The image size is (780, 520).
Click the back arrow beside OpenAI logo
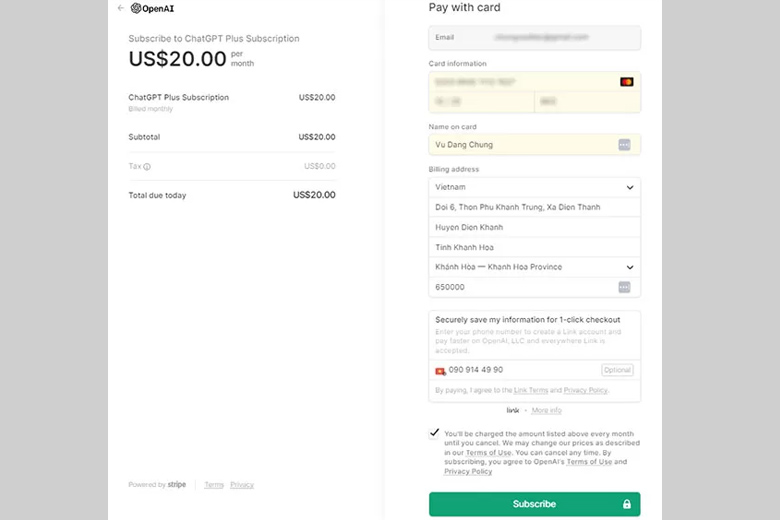[121, 8]
